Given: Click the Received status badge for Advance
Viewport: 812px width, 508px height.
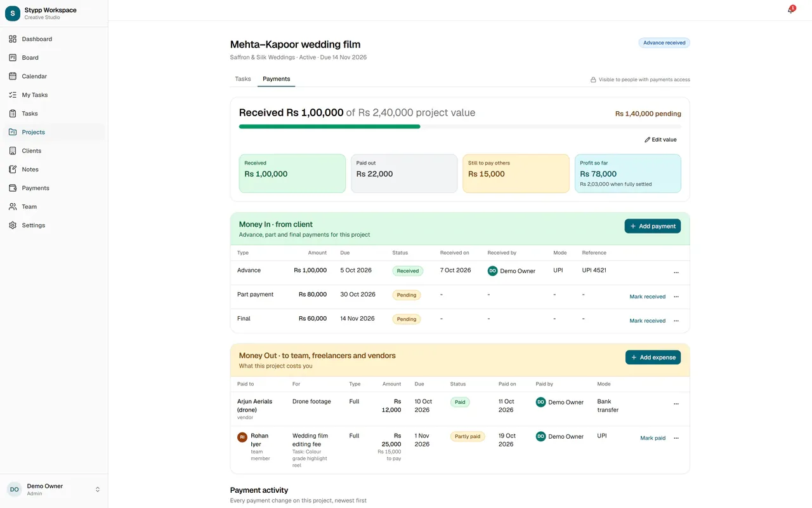Looking at the screenshot, I should (x=408, y=271).
